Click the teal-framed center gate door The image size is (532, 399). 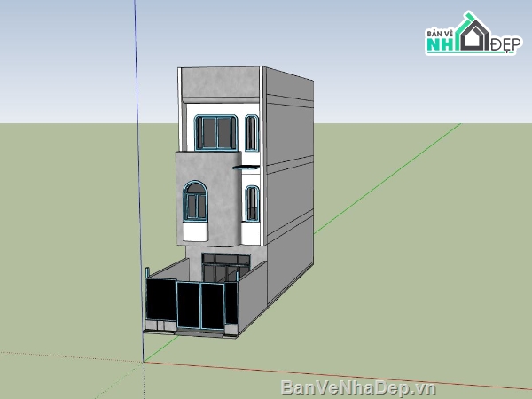point(202,305)
